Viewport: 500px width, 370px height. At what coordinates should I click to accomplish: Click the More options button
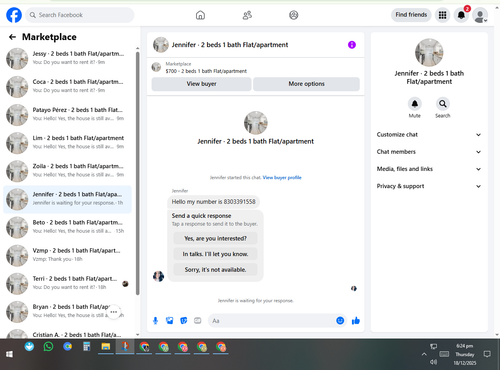click(x=306, y=84)
